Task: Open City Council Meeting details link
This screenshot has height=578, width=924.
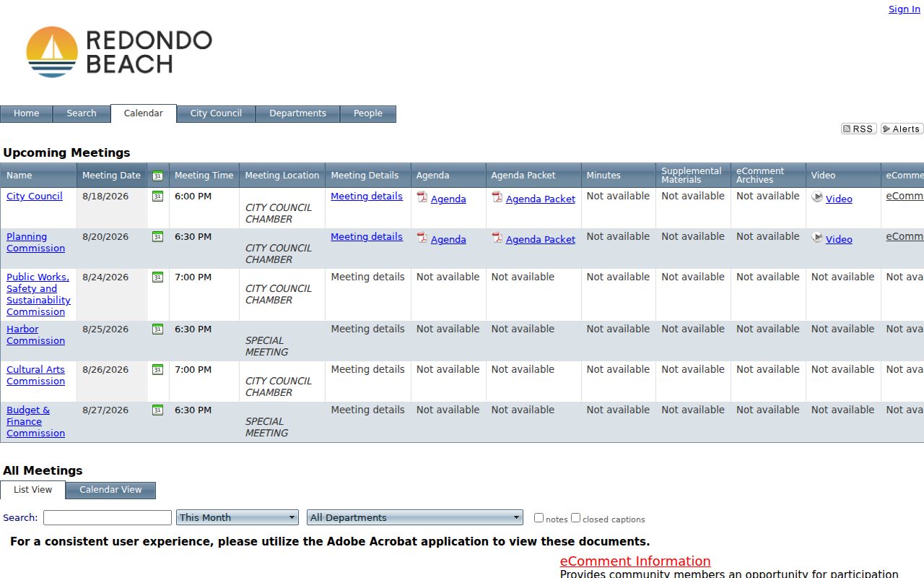Action: pos(367,196)
